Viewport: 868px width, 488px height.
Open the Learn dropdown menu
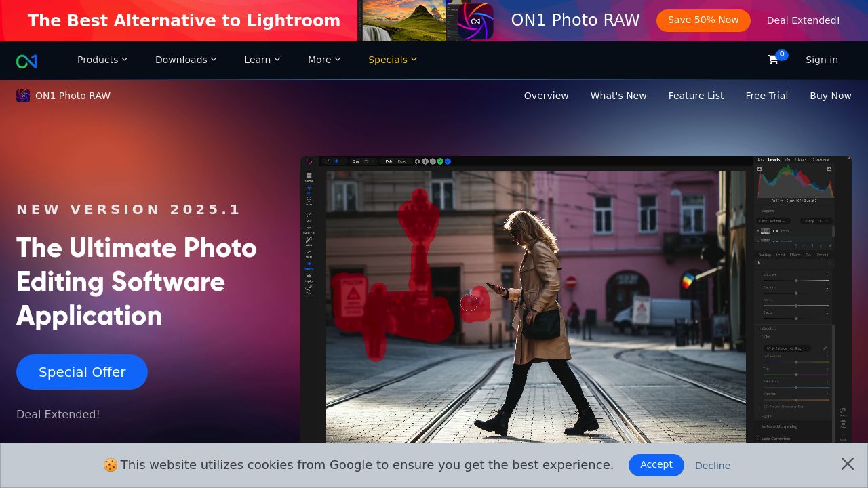tap(262, 60)
